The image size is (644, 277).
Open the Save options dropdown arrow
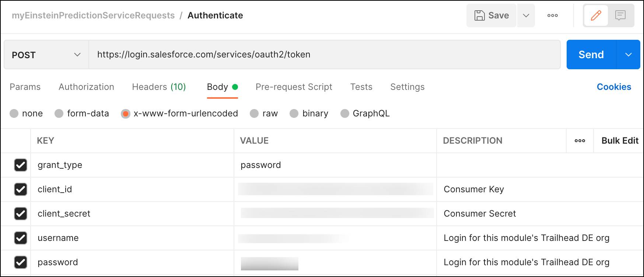tap(526, 15)
